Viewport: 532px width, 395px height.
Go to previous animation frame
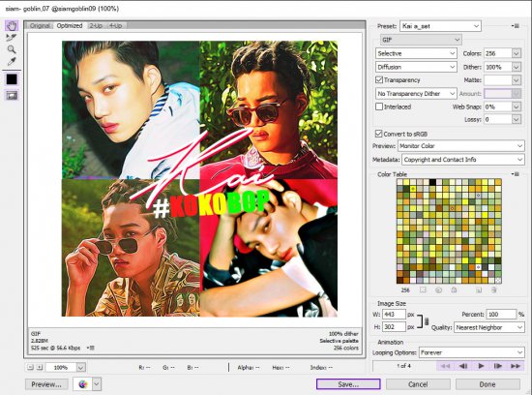(463, 366)
